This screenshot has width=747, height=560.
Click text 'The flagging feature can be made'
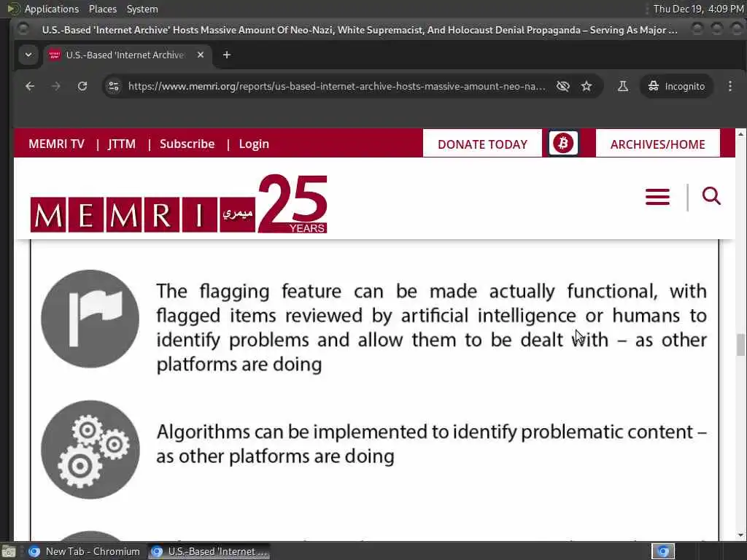[317, 291]
